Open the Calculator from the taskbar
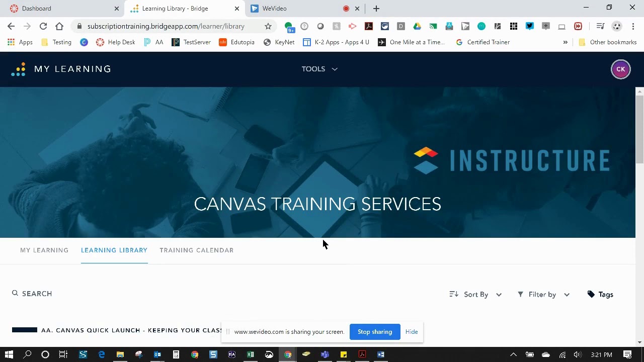The width and height of the screenshot is (644, 362). [x=176, y=354]
